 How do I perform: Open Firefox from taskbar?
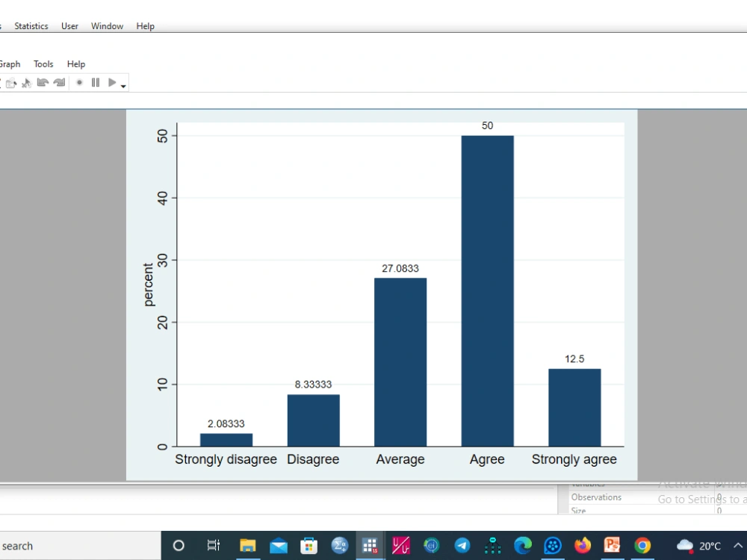coord(582,546)
